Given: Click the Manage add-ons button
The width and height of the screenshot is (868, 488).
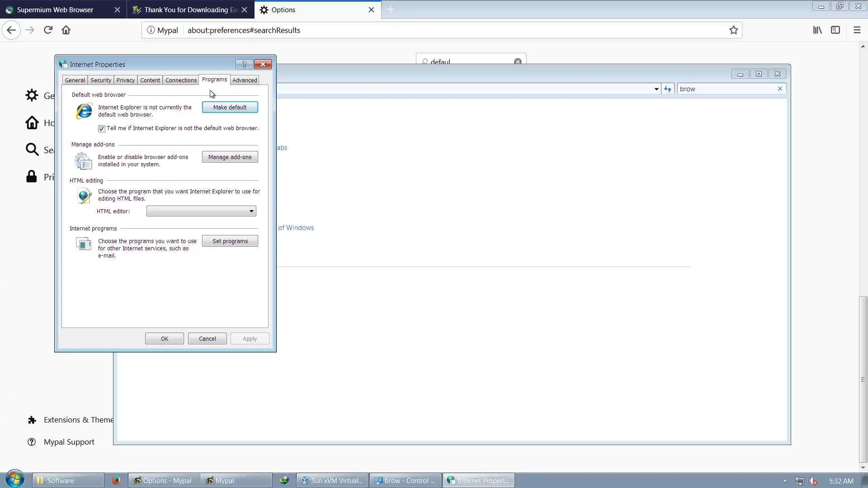Looking at the screenshot, I should [230, 157].
